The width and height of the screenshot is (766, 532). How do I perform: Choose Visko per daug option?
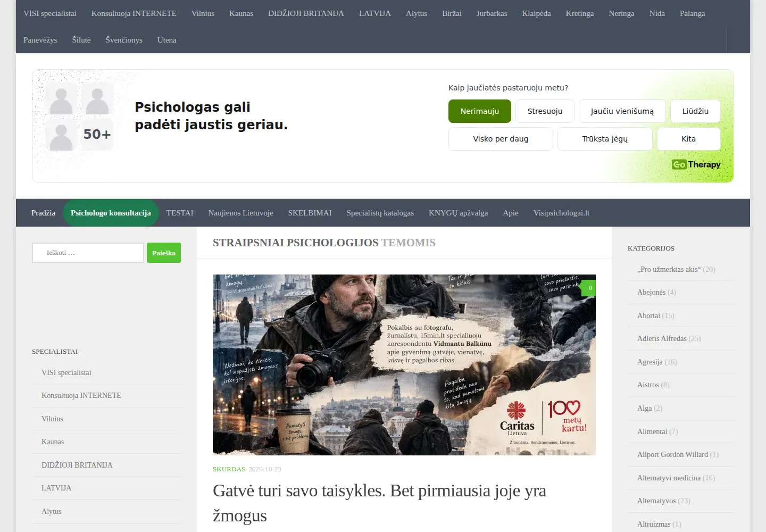[x=501, y=139]
